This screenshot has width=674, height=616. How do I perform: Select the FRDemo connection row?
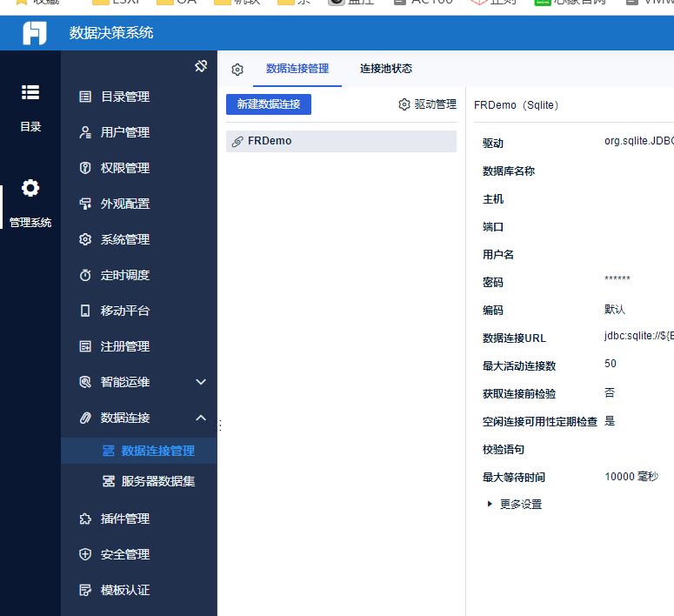pyautogui.click(x=341, y=141)
